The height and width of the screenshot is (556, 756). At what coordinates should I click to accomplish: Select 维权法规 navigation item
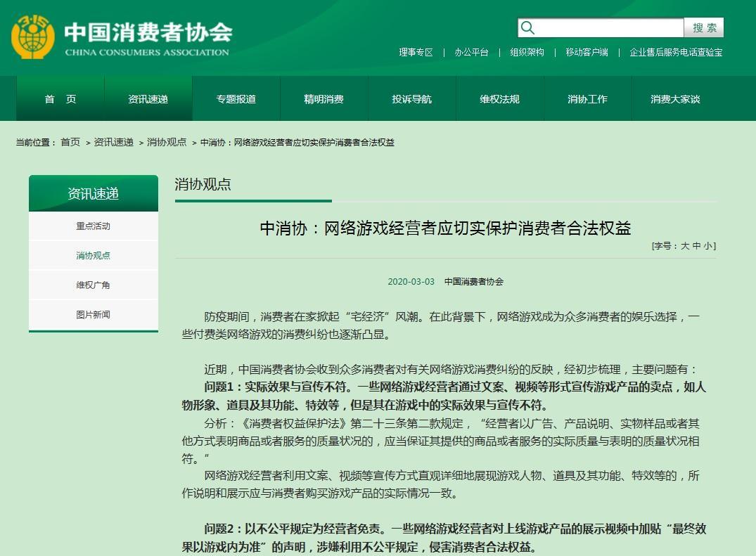(499, 99)
